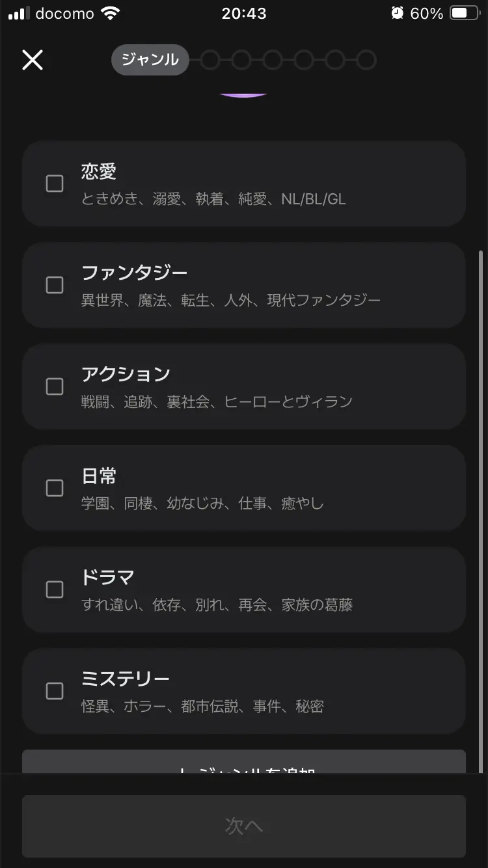The height and width of the screenshot is (868, 488).
Task: Check the 恋愛 genre checkbox
Action: tap(55, 183)
